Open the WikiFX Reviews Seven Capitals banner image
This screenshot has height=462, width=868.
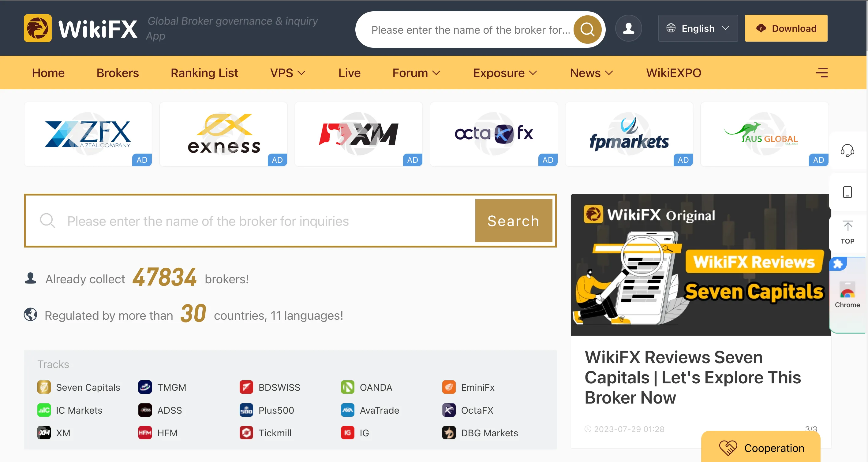click(701, 265)
